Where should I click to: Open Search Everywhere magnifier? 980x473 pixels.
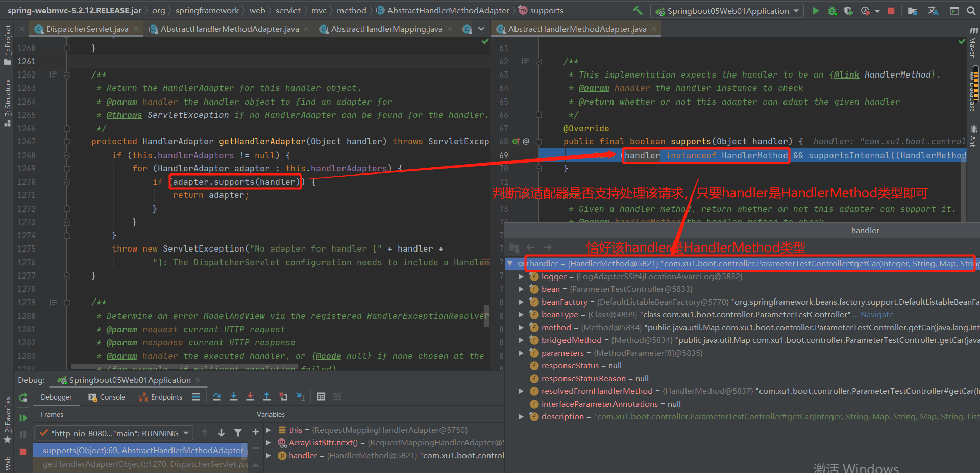(x=971, y=11)
